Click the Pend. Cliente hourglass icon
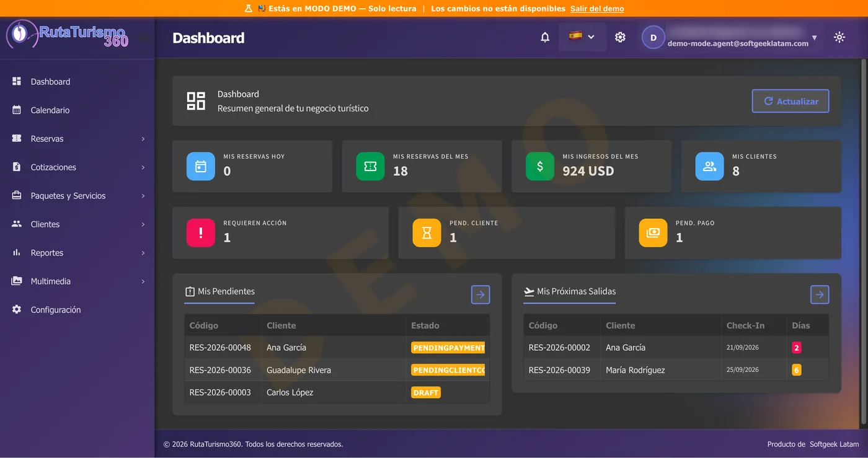Screen dimensions: 868x458 427,232
